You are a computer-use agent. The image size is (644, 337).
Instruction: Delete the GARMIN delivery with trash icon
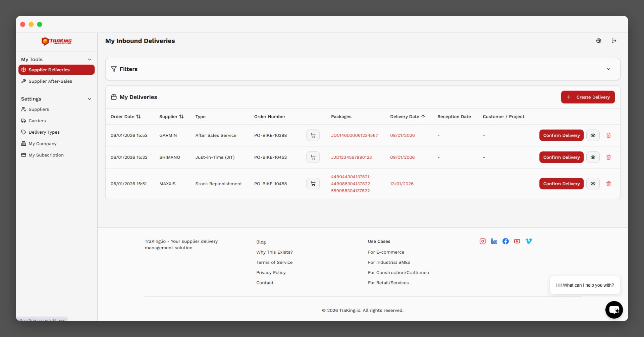(x=608, y=135)
